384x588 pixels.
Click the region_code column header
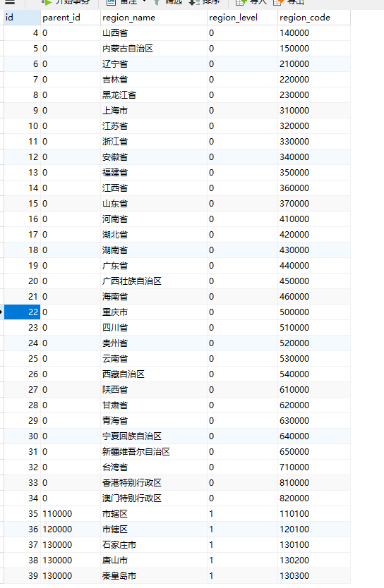pyautogui.click(x=314, y=18)
